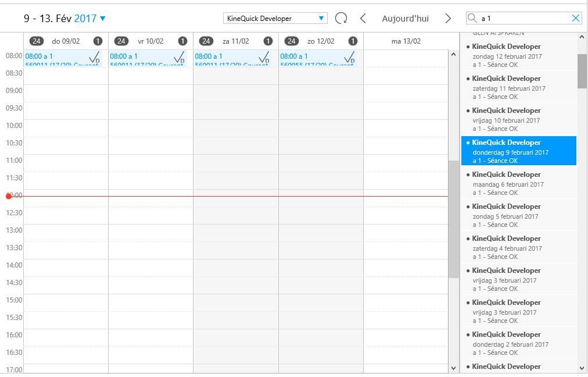Screen dimensions: 588x377
Task: Click the checkmark icon on the 12/02 appointment
Action: pyautogui.click(x=350, y=57)
